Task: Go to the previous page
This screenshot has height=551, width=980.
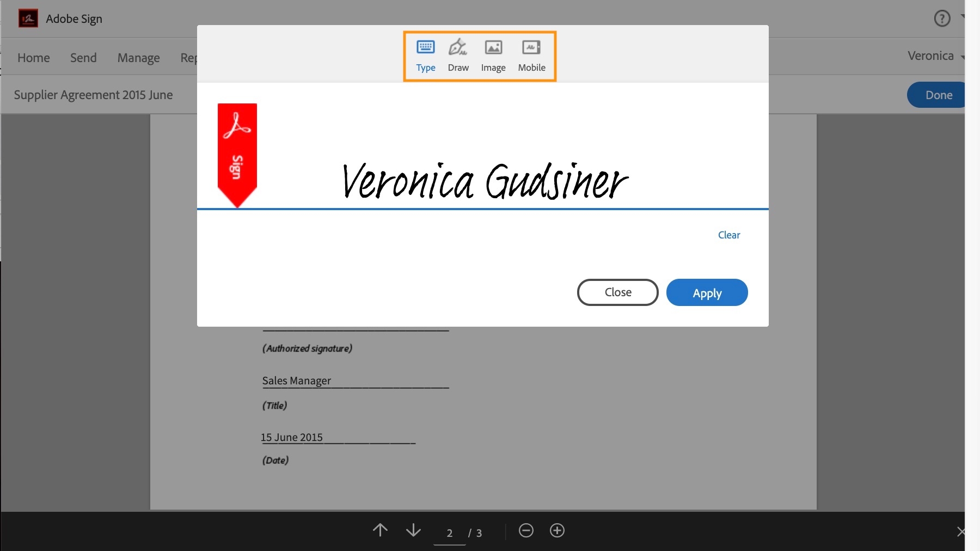Action: (380, 531)
